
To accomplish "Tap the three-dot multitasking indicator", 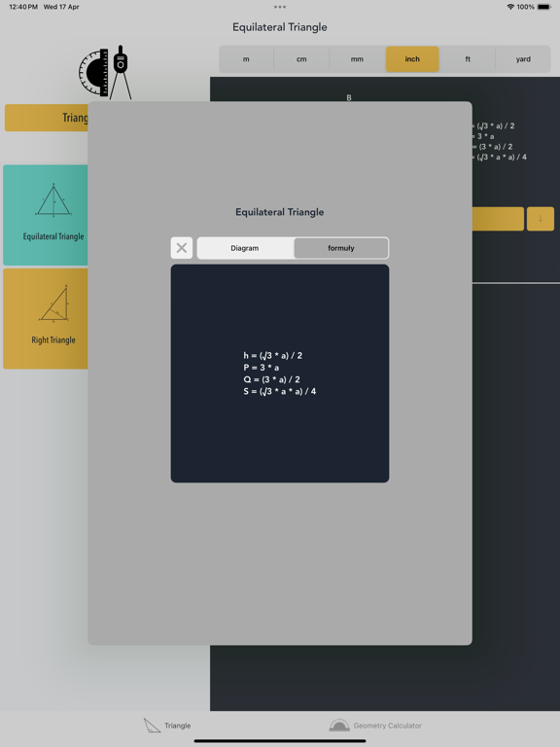I will [280, 7].
